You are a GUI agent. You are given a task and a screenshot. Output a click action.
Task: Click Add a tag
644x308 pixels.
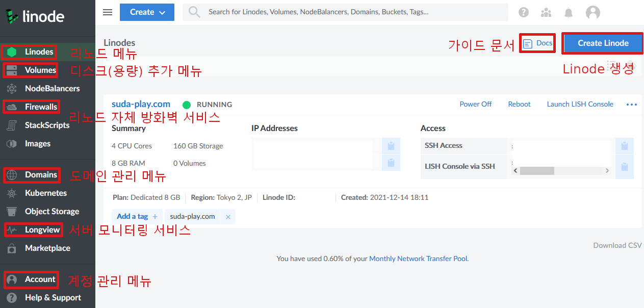[x=137, y=217]
